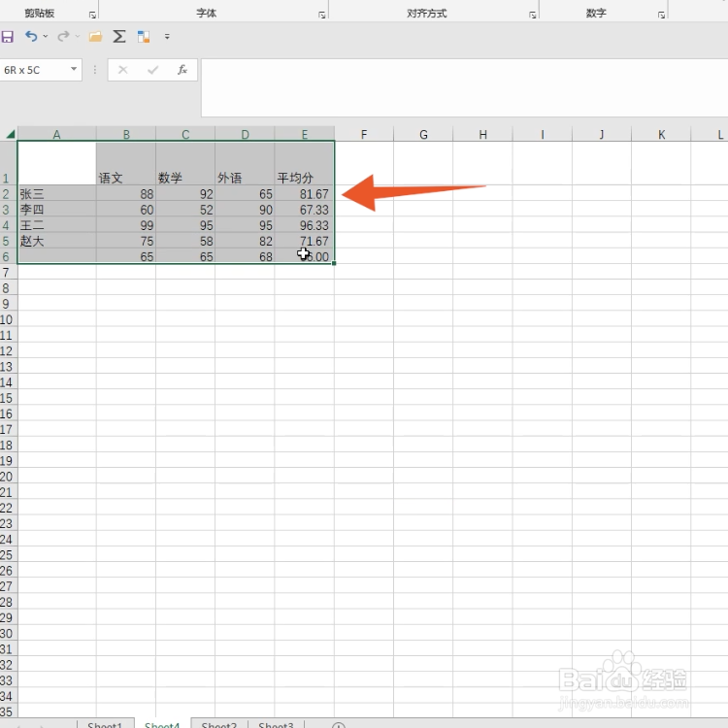This screenshot has height=728, width=728.
Task: Click the cell with value 88
Action: [x=126, y=193]
